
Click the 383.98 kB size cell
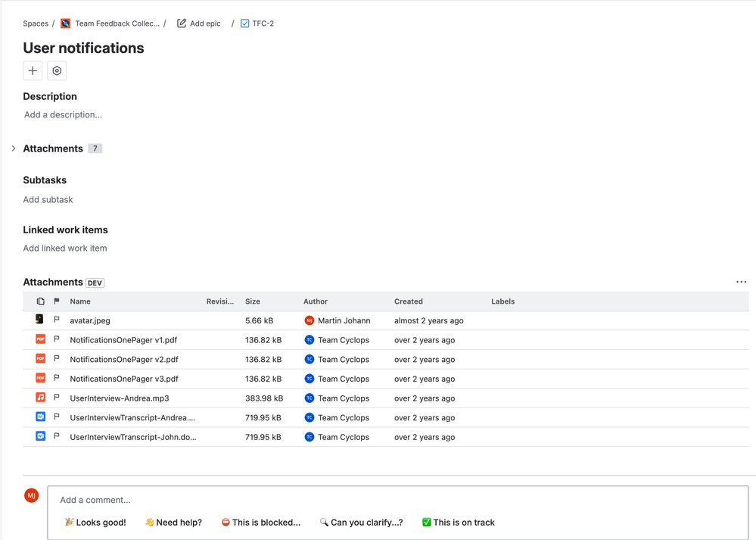pos(264,398)
